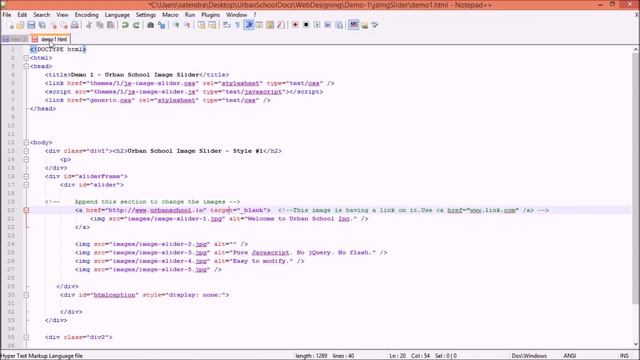Toggle INS insert mode in status bar

[624, 356]
